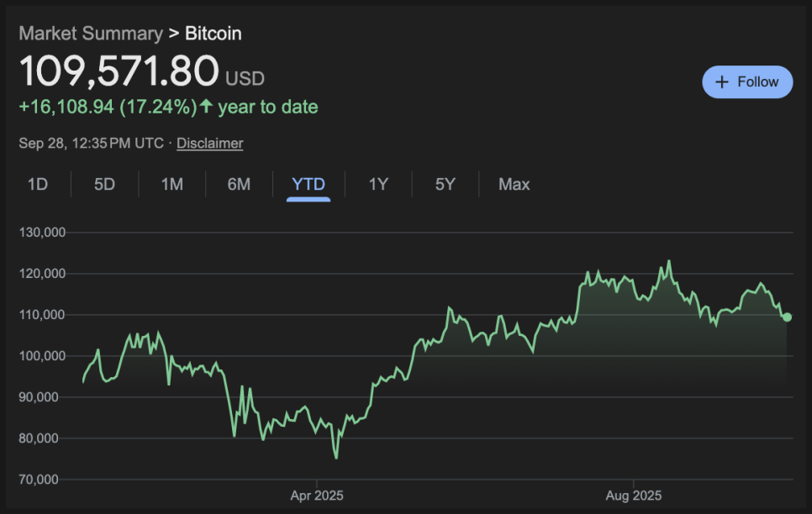Click the Apr 2025 axis label
The height and width of the screenshot is (514, 812).
[x=317, y=496]
